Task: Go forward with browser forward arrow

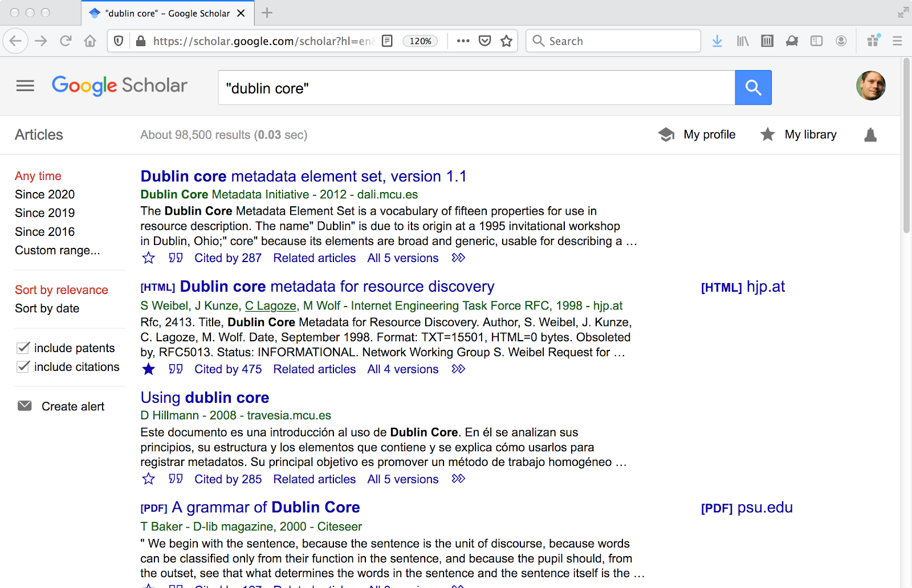Action: [41, 41]
